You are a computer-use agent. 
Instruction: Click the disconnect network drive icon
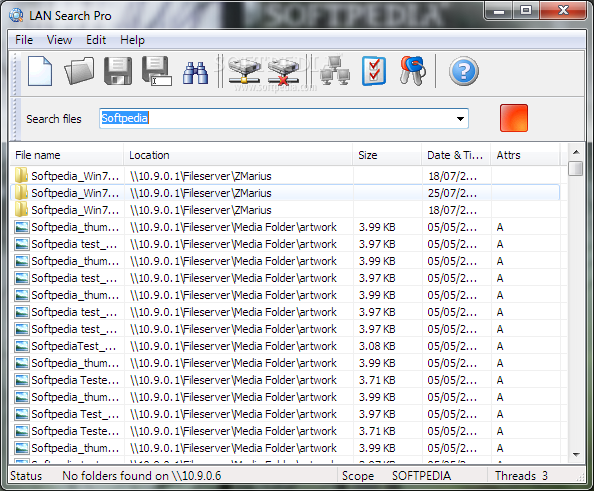283,71
